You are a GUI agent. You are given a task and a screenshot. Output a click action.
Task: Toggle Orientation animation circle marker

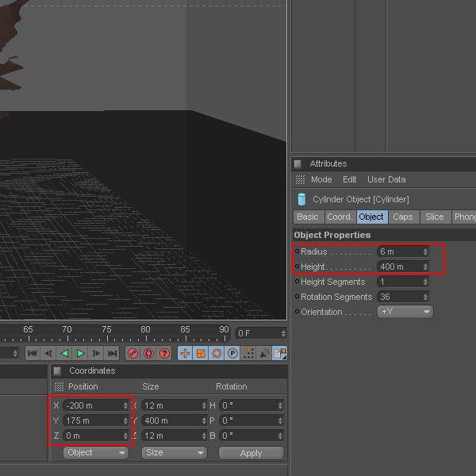(297, 312)
